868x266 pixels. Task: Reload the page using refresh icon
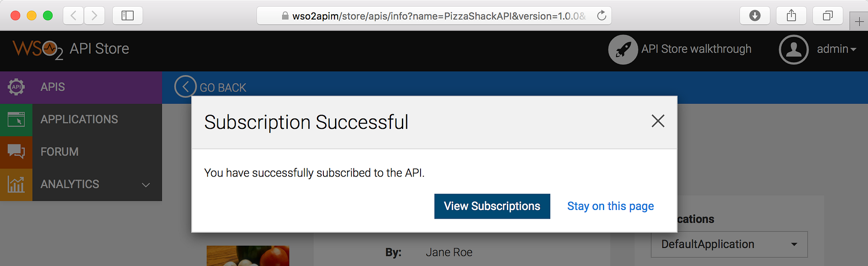pyautogui.click(x=602, y=16)
